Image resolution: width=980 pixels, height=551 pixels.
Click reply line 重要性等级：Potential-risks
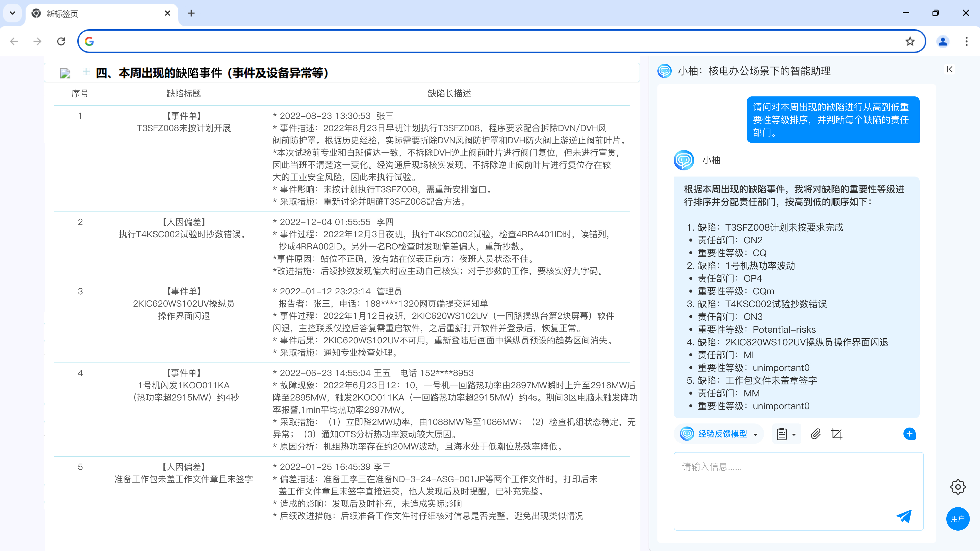click(756, 330)
